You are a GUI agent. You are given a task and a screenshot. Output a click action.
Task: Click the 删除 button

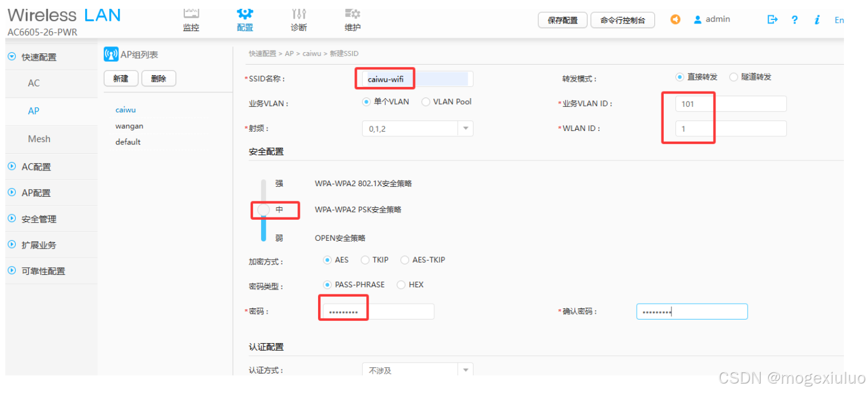pos(158,79)
